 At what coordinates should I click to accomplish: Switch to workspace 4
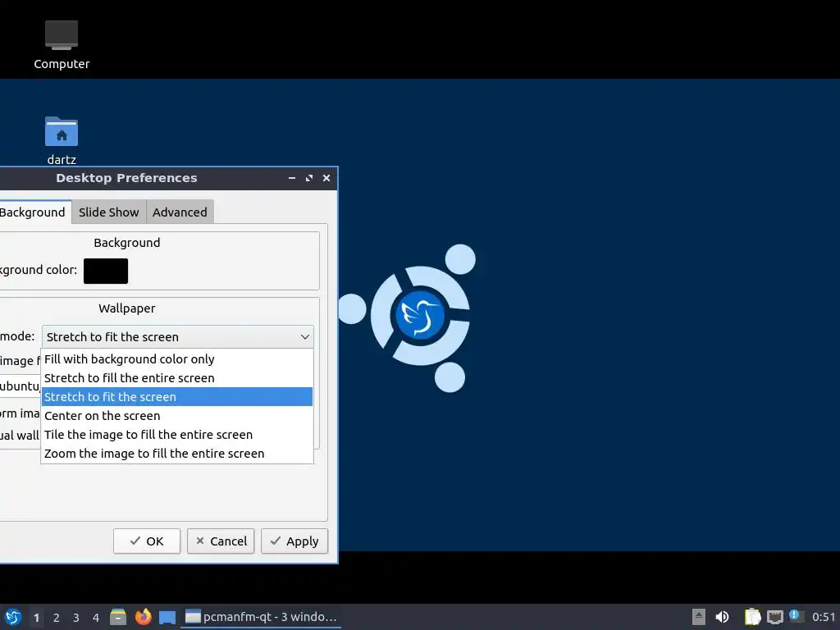click(x=96, y=618)
